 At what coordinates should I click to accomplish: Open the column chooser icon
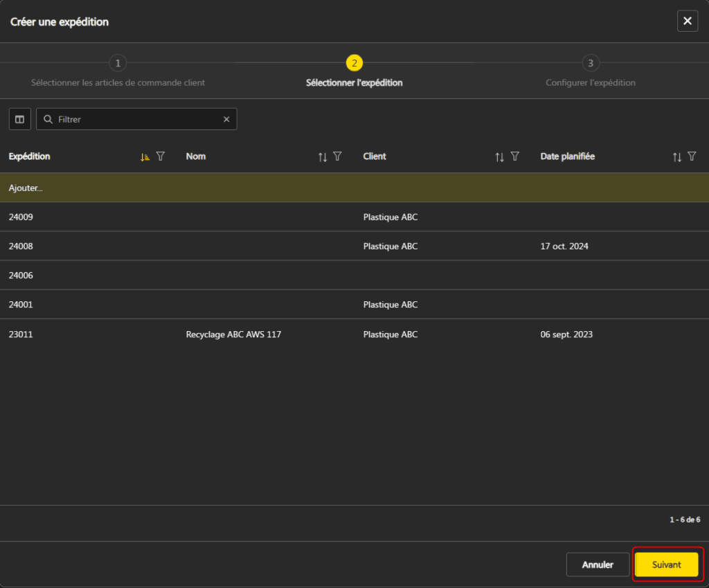click(x=19, y=119)
